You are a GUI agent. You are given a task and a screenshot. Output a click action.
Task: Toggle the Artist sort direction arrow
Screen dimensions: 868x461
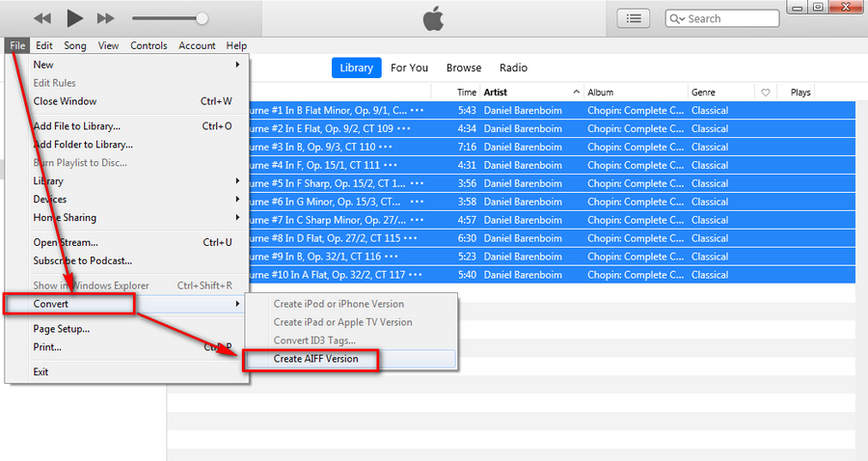577,92
